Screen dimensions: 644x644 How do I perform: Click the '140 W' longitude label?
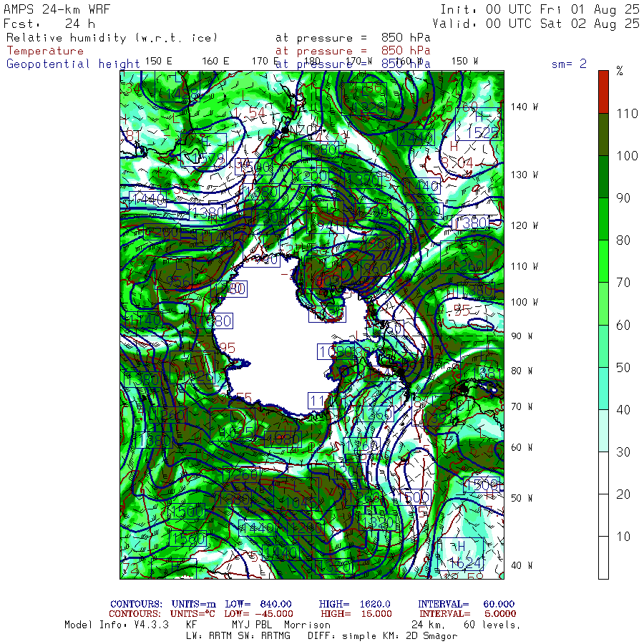(525, 107)
